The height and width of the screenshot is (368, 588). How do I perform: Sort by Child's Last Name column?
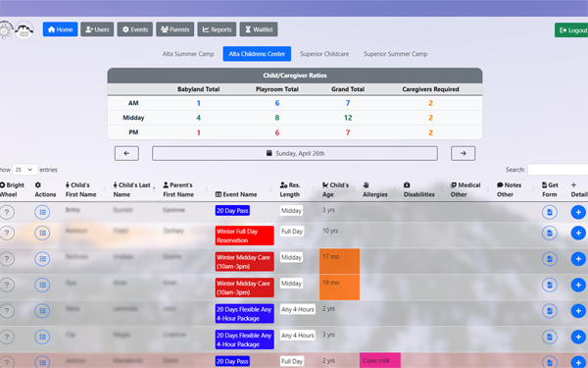(134, 189)
